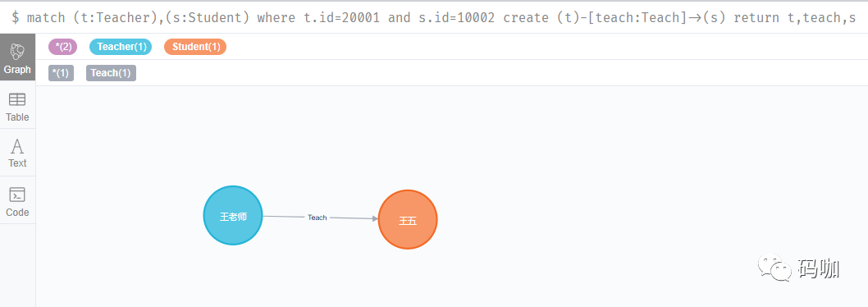Select the blue 王老师 teacher node

pos(233,216)
